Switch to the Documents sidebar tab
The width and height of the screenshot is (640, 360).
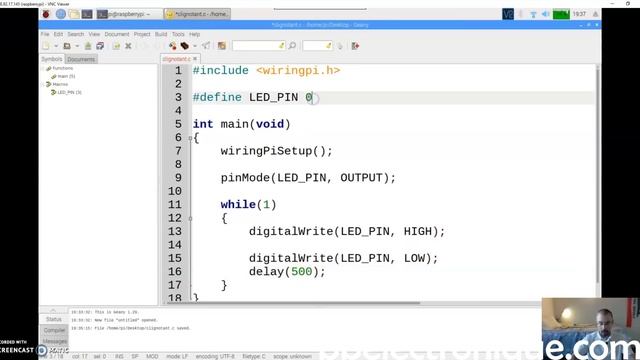81,59
